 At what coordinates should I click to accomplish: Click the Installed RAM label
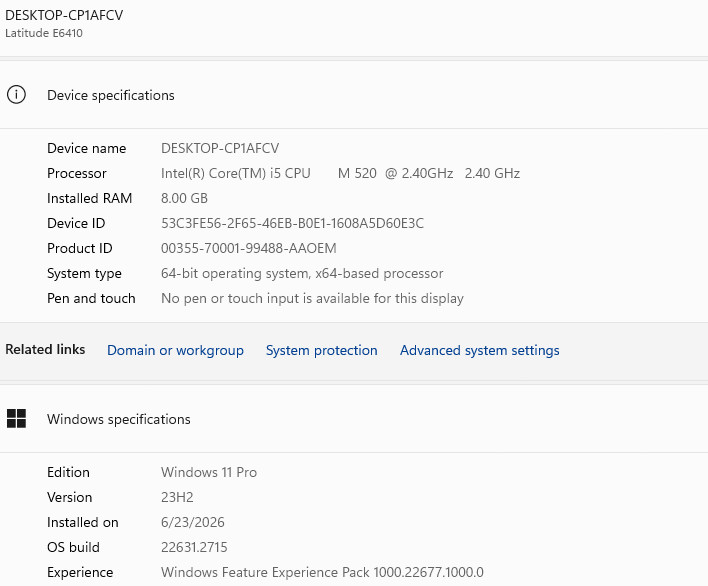click(x=89, y=198)
